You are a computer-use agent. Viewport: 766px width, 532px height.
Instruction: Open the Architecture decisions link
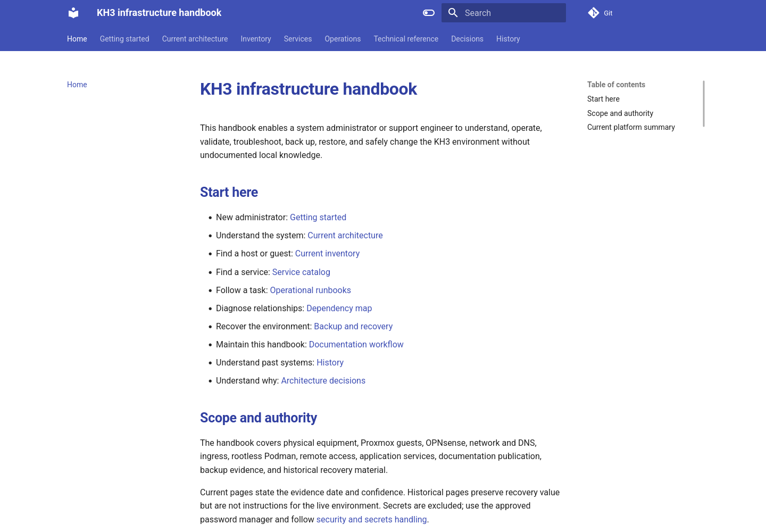[323, 380]
